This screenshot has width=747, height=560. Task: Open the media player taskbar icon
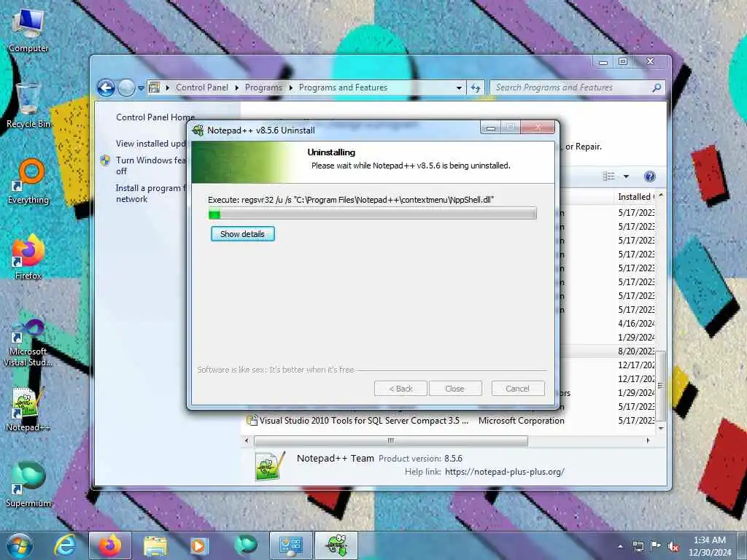click(x=199, y=545)
